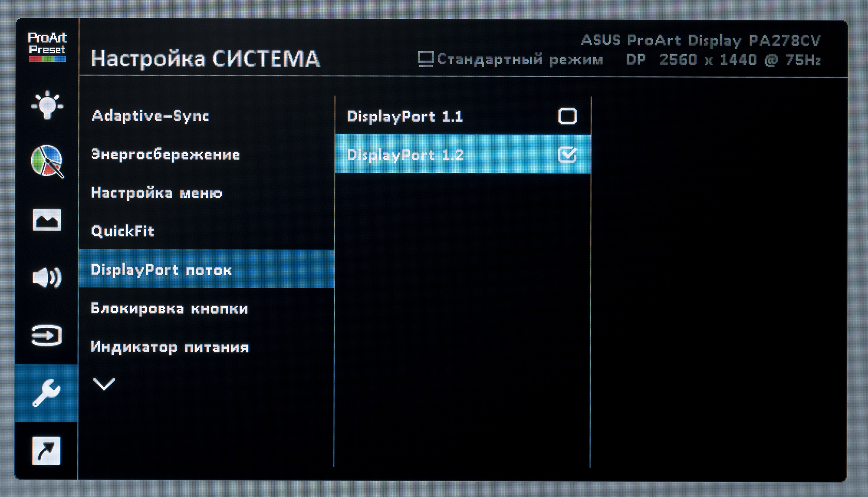868x497 pixels.
Task: Select the DisplayPort поток entry
Action: click(161, 270)
